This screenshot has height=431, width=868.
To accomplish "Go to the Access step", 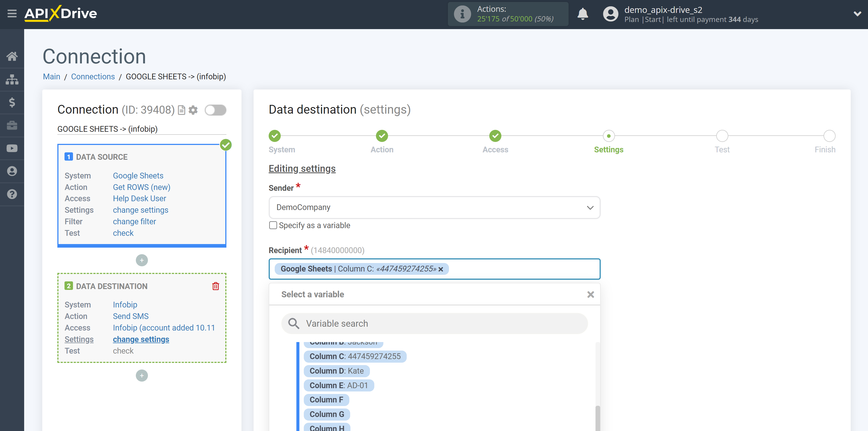I will [495, 136].
